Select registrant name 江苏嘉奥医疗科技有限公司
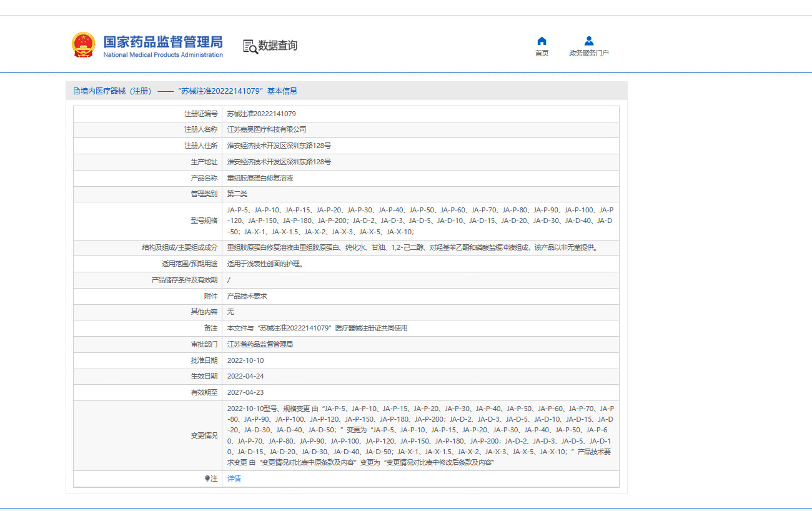The image size is (812, 511). (x=267, y=129)
